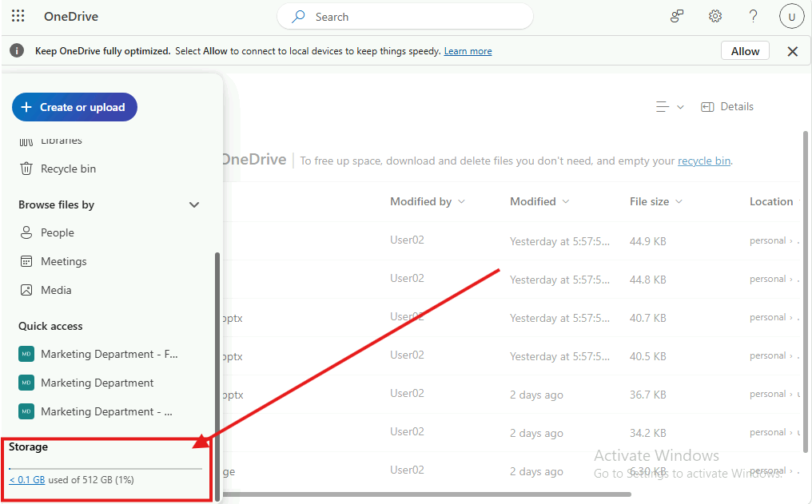Click the Recycle bin trash icon
The image size is (812, 504).
click(26, 169)
